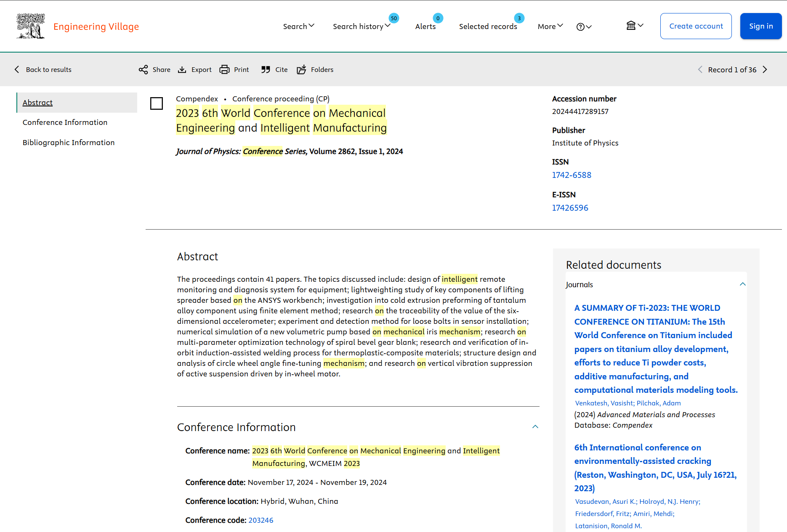Click author Friedersdorf, Fritz
This screenshot has width=787, height=532.
coord(602,514)
